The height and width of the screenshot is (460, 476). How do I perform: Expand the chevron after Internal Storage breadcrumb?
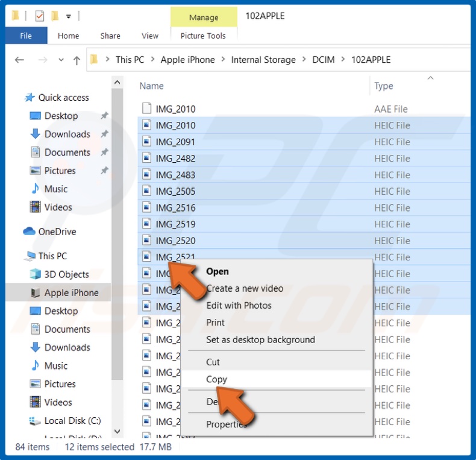(x=304, y=59)
